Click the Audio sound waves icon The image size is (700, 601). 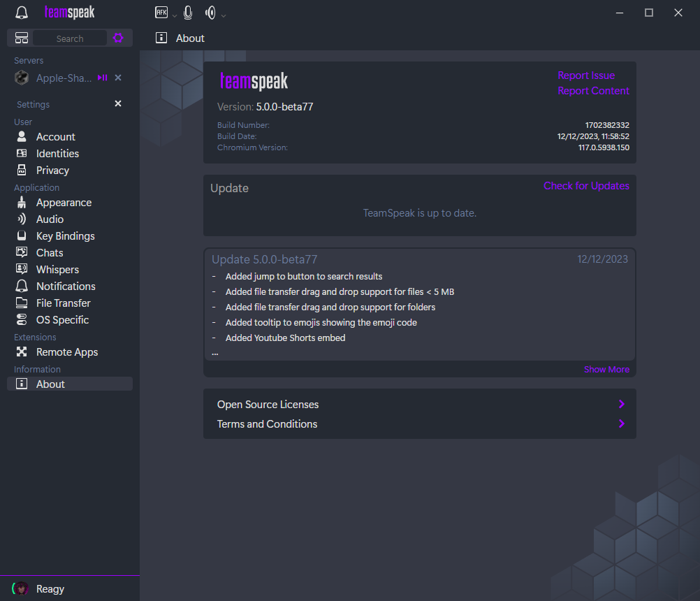coord(22,219)
